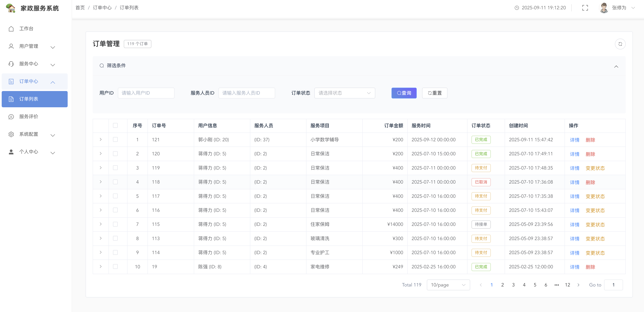644x312 pixels.
Task: Click the 系统配置 gear icon
Action: [x=11, y=134]
